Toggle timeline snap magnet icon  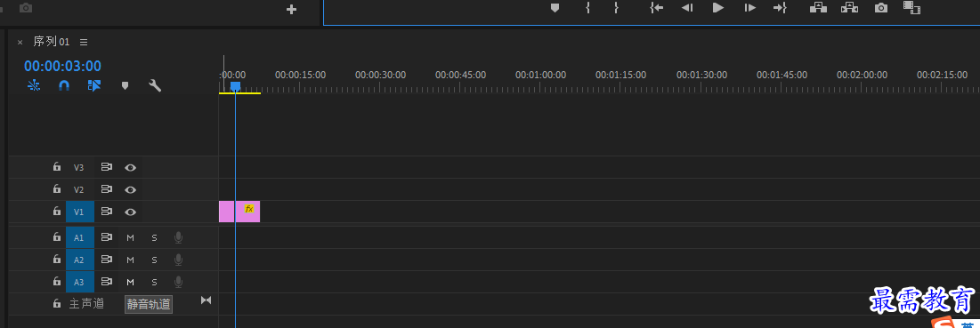(x=64, y=85)
